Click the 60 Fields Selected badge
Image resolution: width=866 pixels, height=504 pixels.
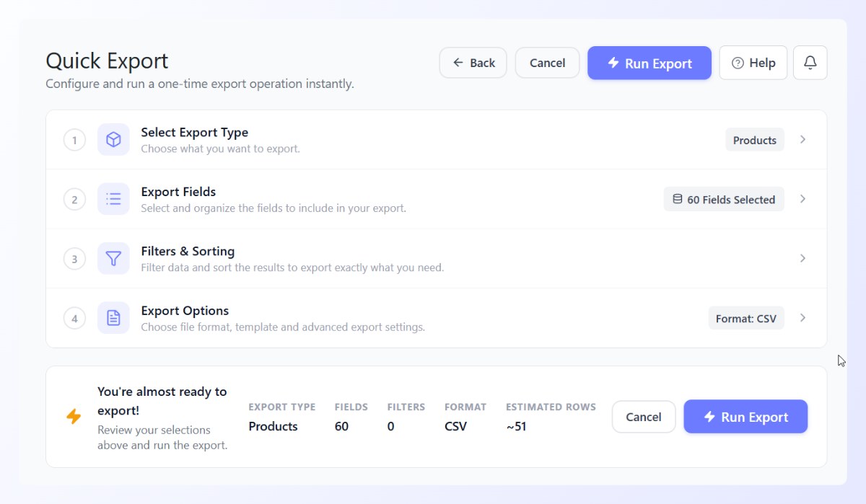(724, 200)
